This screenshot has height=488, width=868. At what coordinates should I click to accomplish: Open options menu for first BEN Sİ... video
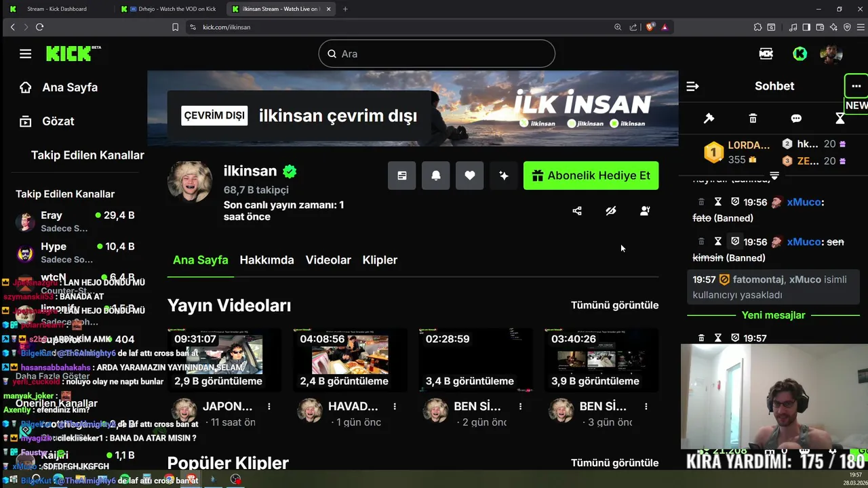coord(520,407)
